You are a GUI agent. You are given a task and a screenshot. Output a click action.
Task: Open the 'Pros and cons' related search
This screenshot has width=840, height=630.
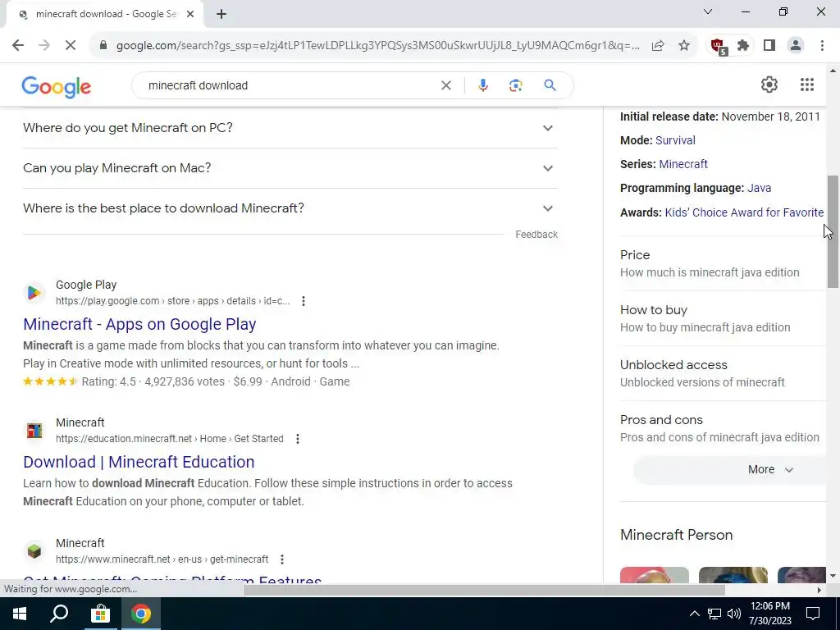tap(724, 428)
